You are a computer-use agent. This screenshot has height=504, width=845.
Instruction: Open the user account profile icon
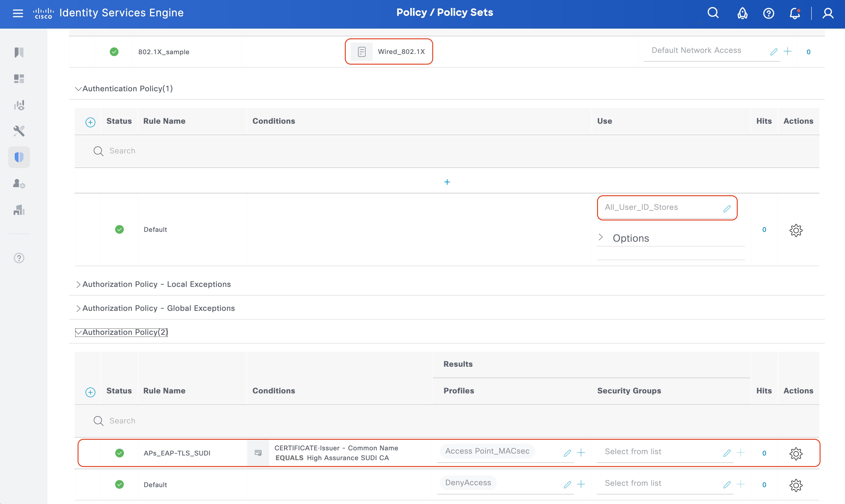828,13
